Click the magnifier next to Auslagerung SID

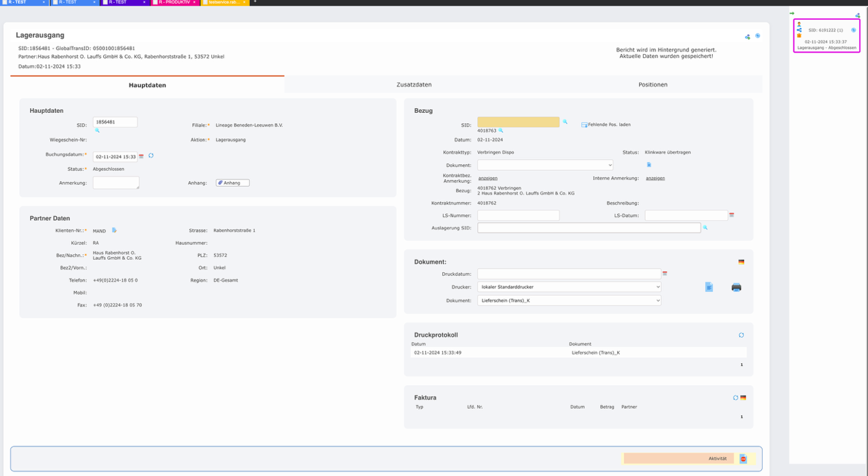coord(705,228)
